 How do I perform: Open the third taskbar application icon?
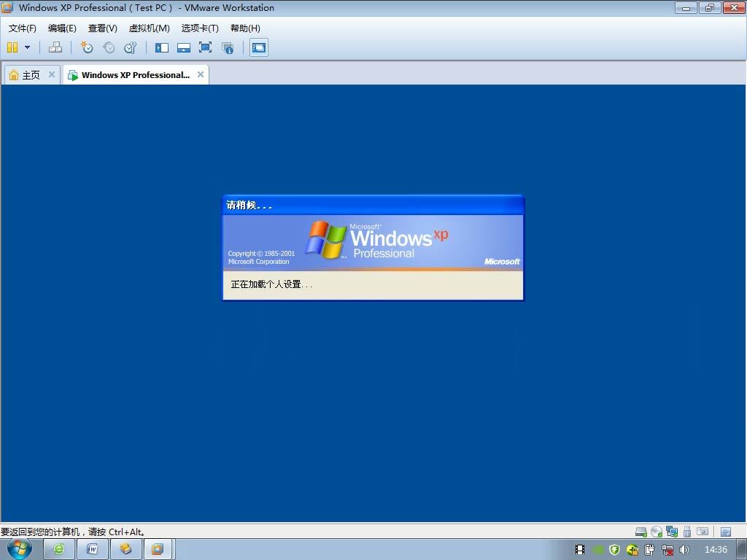click(x=125, y=549)
